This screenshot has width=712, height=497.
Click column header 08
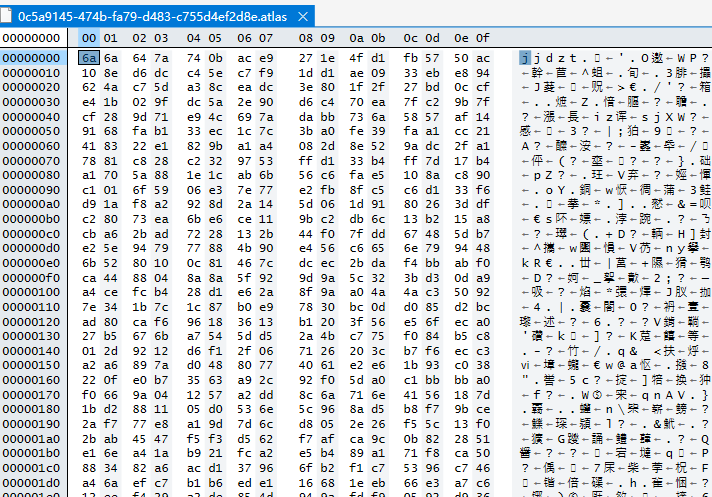coord(306,38)
